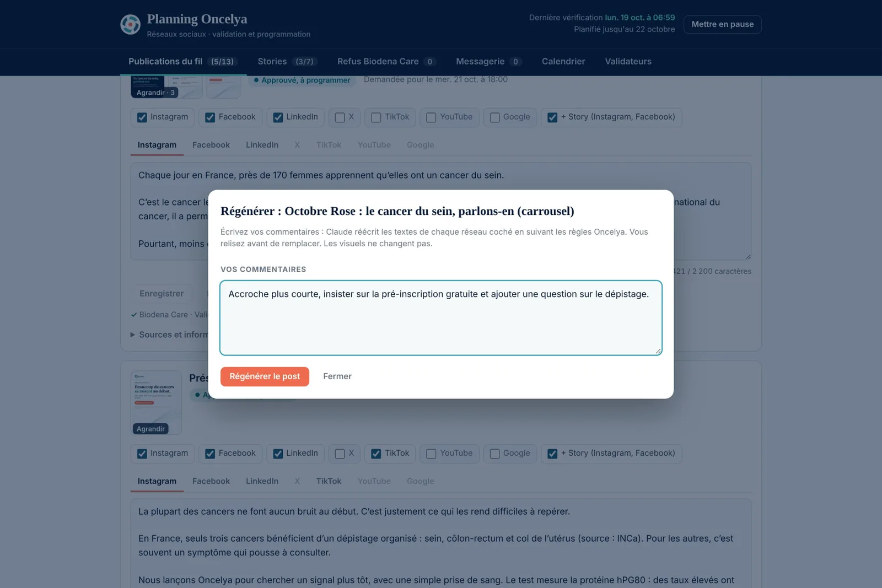Uncheck Instagram in the second post row
Screen dimensions: 882x588
click(x=142, y=454)
